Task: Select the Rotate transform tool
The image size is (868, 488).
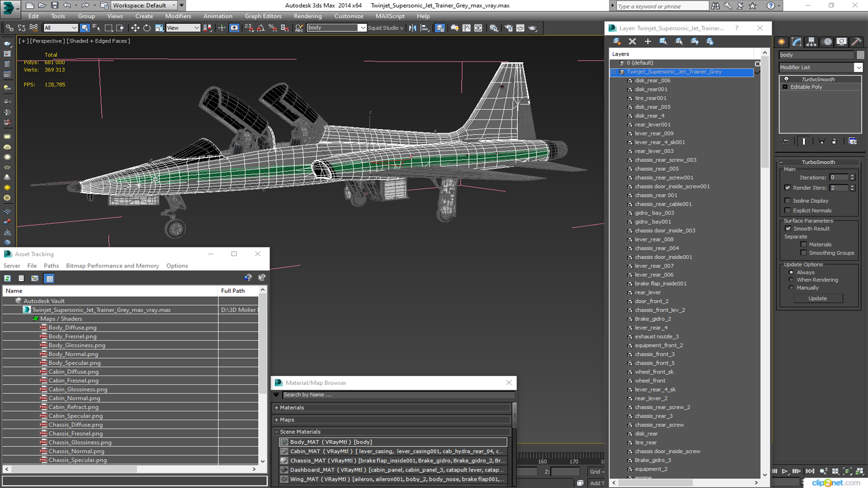Action: pos(147,28)
